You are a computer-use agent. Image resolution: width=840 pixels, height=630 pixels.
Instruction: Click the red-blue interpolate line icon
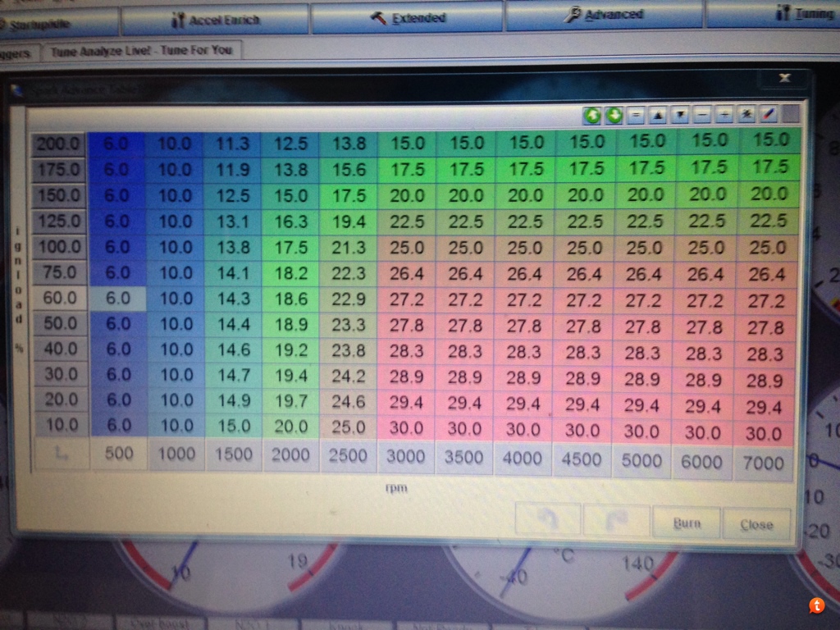768,114
